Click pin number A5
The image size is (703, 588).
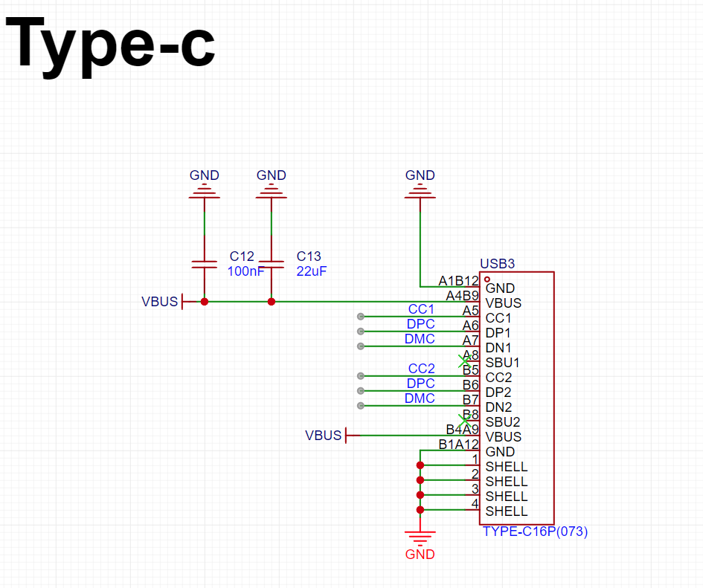[471, 311]
